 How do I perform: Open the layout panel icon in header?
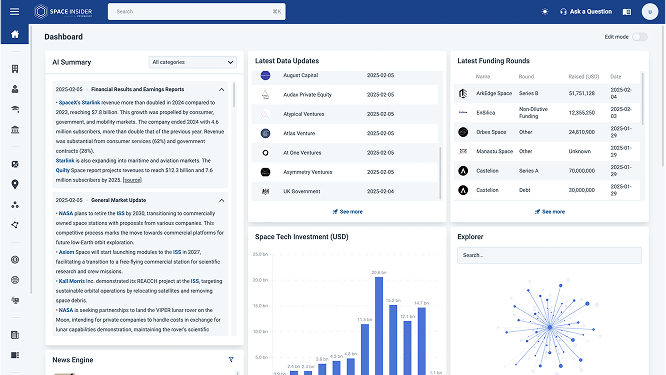(x=626, y=12)
